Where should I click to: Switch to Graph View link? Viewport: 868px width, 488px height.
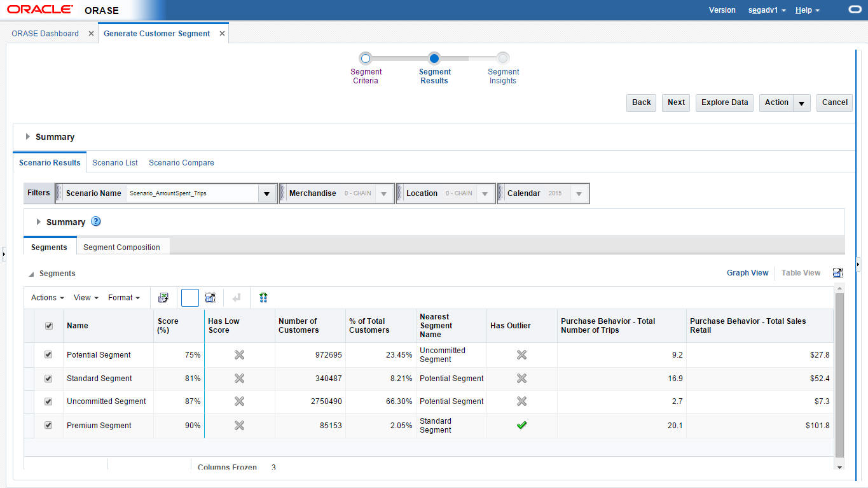(x=747, y=273)
